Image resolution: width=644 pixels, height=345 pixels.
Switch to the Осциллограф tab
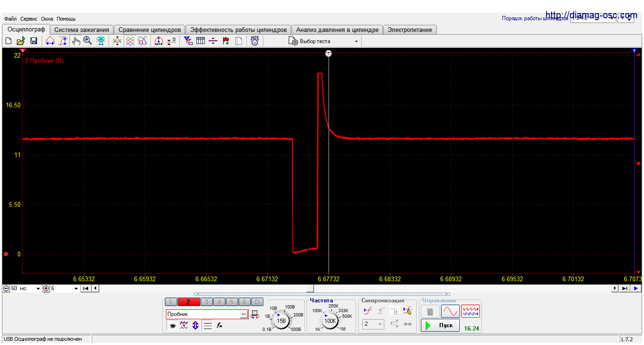(26, 30)
